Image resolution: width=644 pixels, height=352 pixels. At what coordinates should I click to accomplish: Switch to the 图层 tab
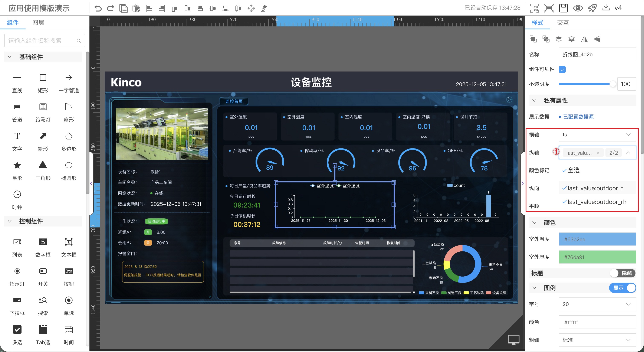click(38, 23)
